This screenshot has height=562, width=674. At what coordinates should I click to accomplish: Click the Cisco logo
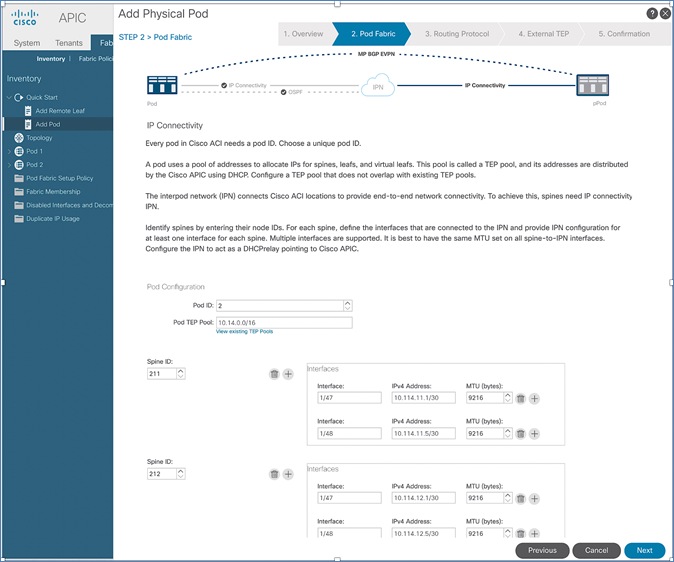click(x=25, y=18)
